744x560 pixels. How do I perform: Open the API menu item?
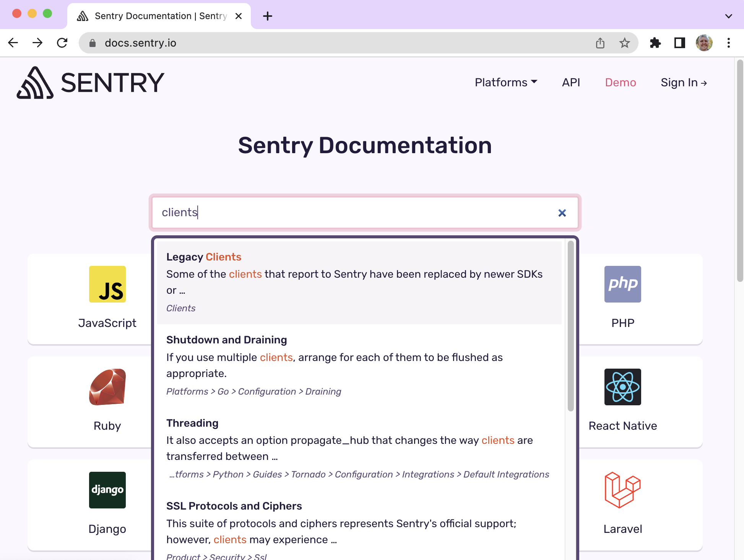(x=571, y=82)
